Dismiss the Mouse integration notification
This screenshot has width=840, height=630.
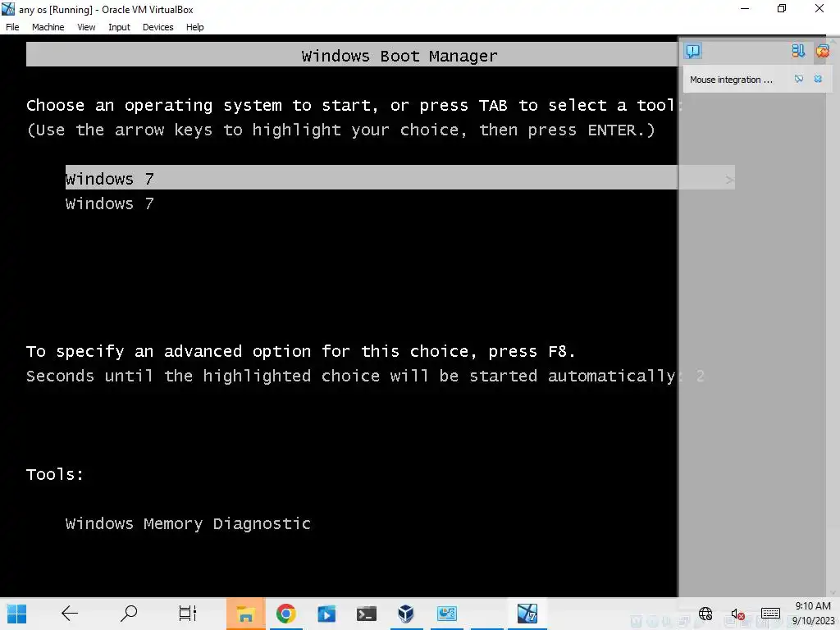tap(818, 79)
